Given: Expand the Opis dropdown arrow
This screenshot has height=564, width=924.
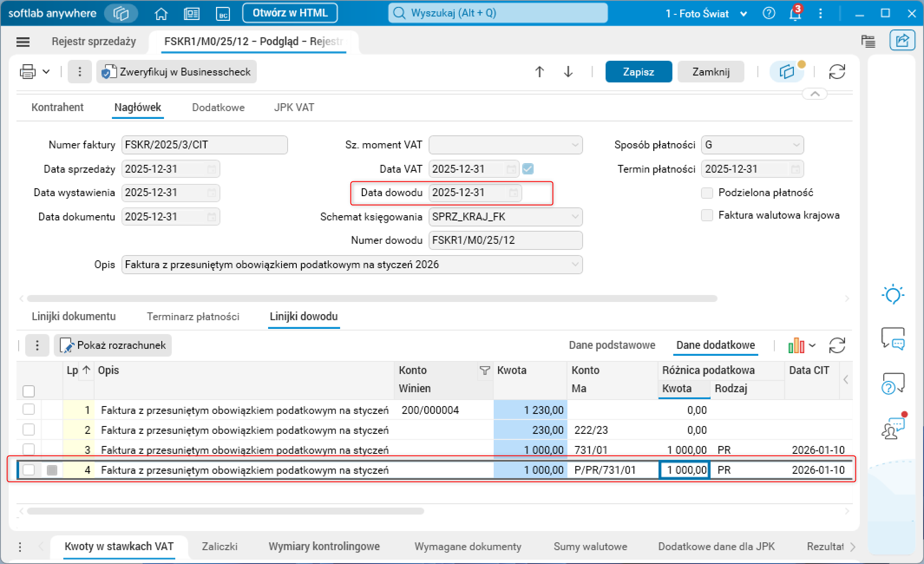Looking at the screenshot, I should pos(575,265).
